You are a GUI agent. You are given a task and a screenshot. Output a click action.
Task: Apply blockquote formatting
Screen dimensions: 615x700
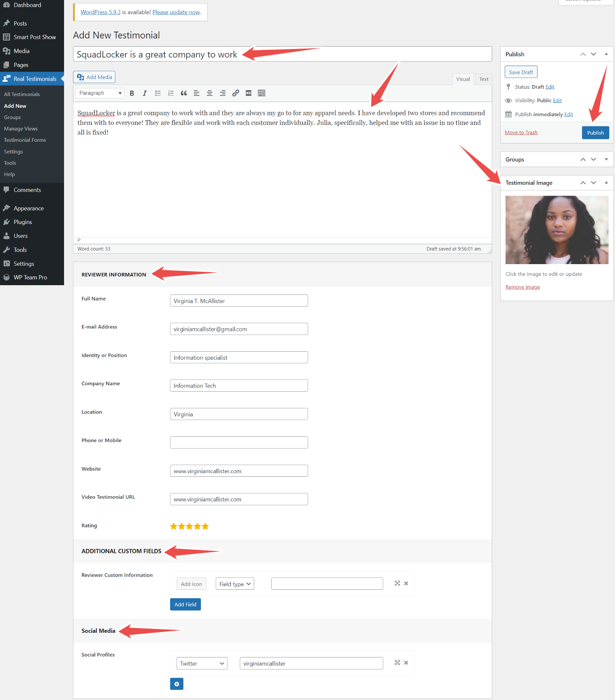click(x=184, y=93)
